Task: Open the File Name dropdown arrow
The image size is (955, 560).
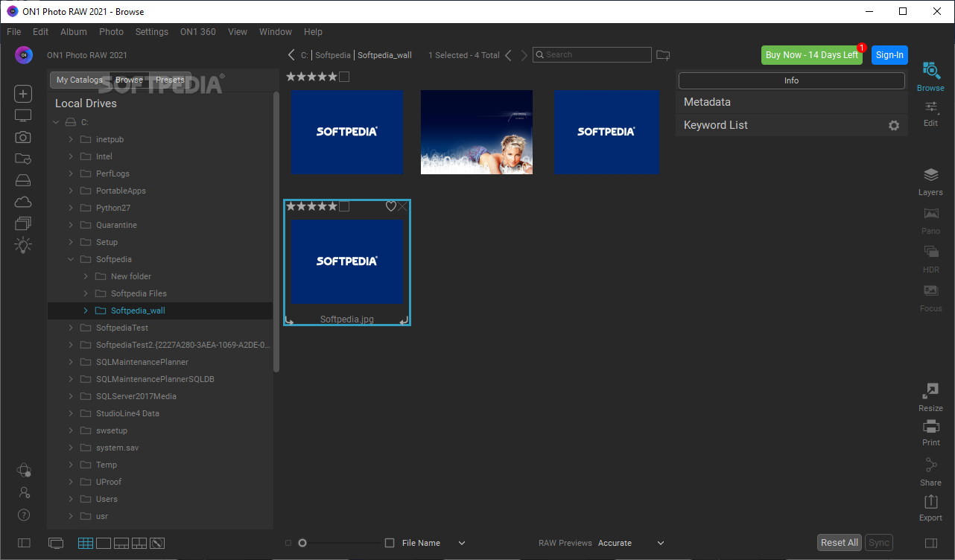Action: tap(462, 543)
